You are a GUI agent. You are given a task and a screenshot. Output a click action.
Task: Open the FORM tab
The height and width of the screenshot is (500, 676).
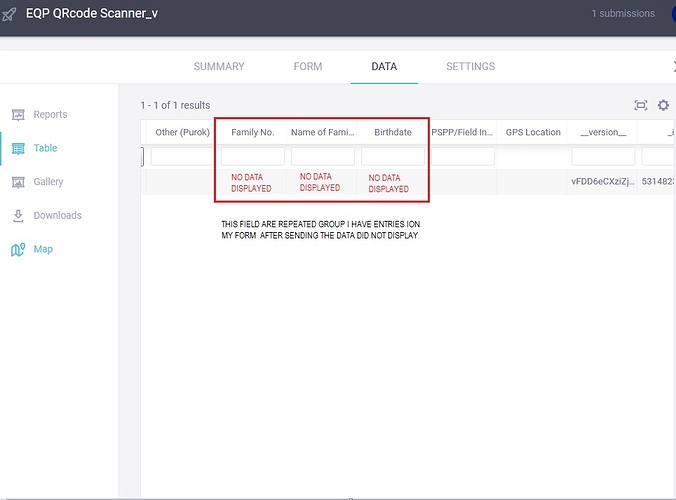pyautogui.click(x=308, y=67)
